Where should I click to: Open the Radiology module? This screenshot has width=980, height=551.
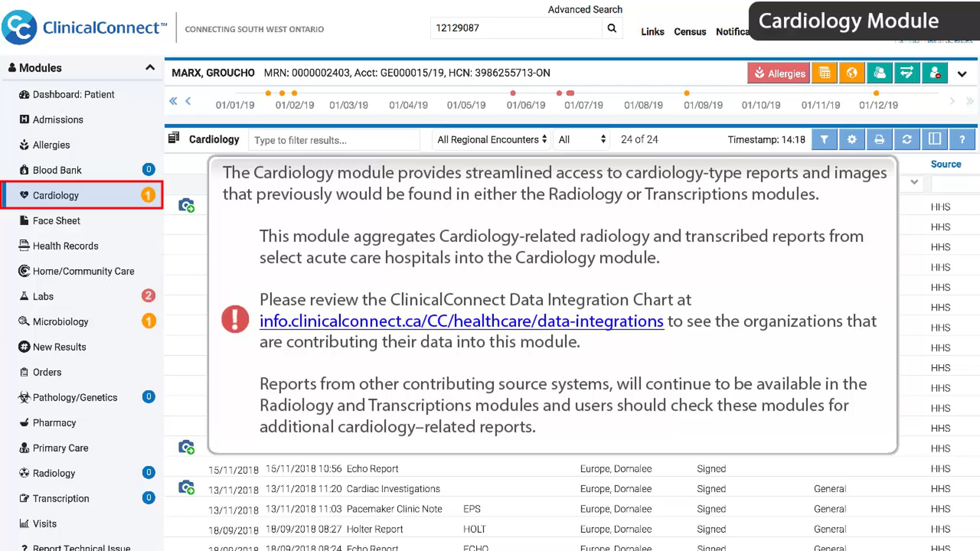coord(82,473)
